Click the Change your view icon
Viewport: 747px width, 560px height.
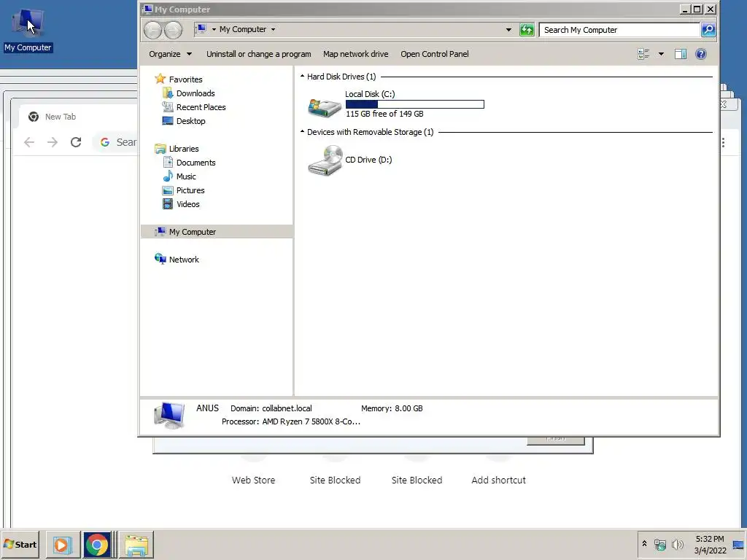(643, 54)
